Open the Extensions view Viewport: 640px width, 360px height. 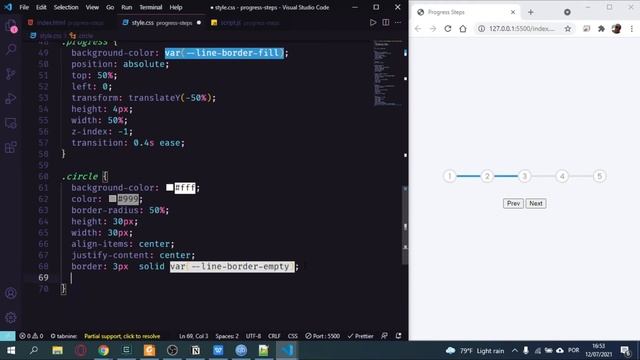click(x=11, y=147)
